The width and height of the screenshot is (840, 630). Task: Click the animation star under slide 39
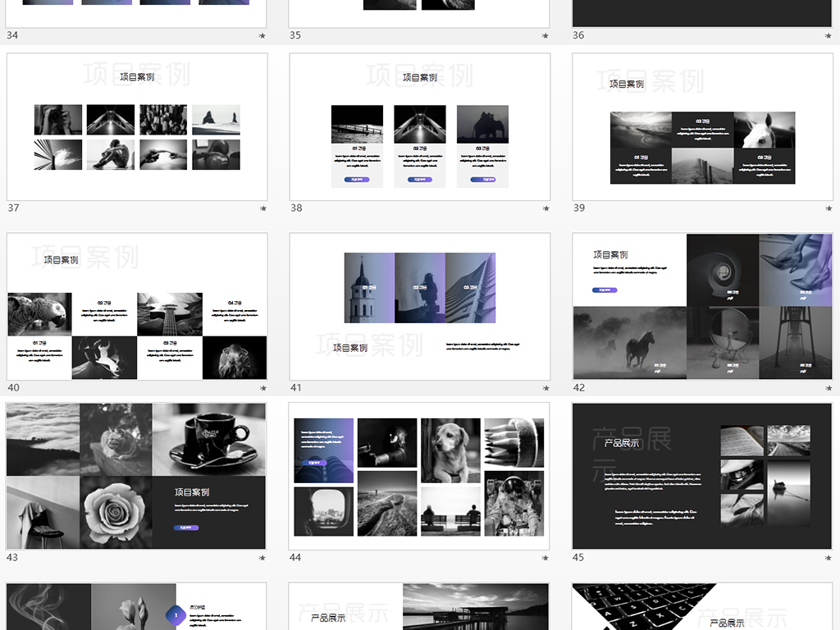pos(829,209)
